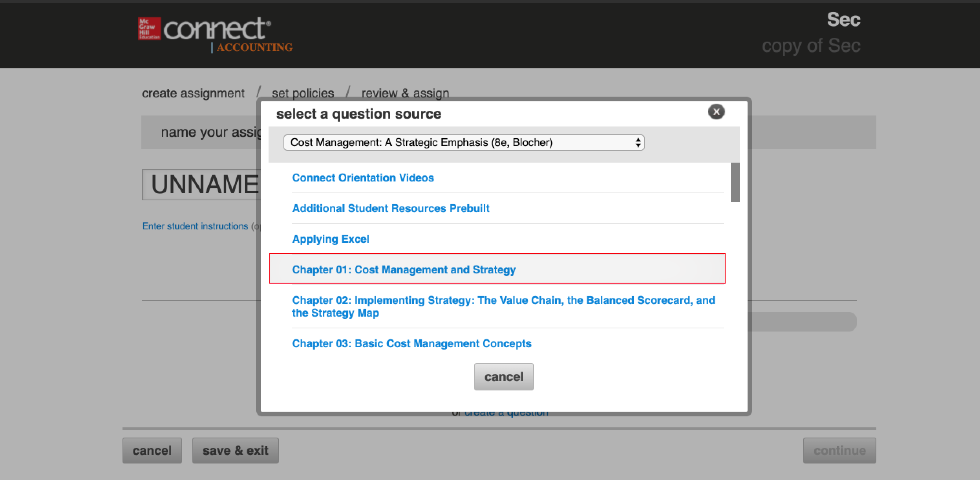The height and width of the screenshot is (480, 980).
Task: Select Chapter 01: Cost Management and Strategy
Action: pyautogui.click(x=404, y=270)
